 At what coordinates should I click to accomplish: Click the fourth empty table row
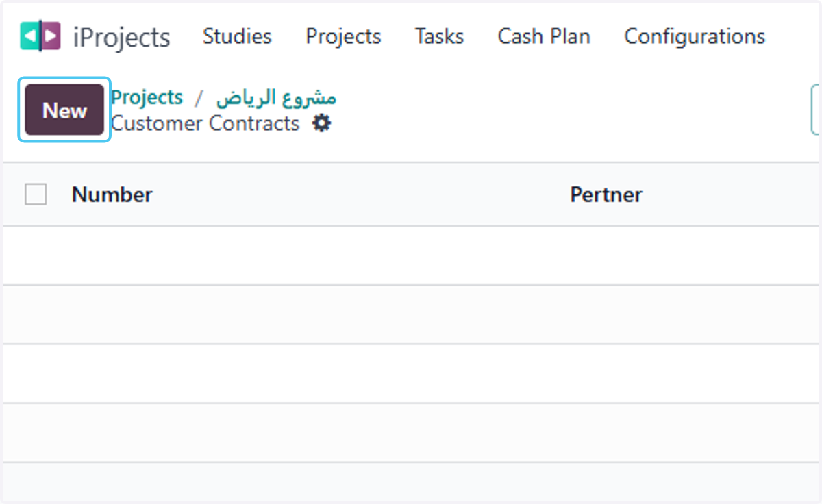pyautogui.click(x=411, y=432)
